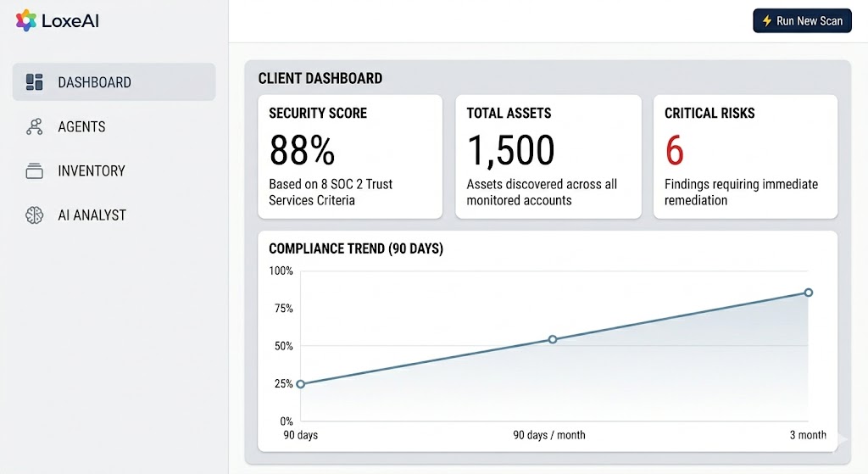The width and height of the screenshot is (868, 474).
Task: Go to the AGENTS section
Action: click(81, 126)
